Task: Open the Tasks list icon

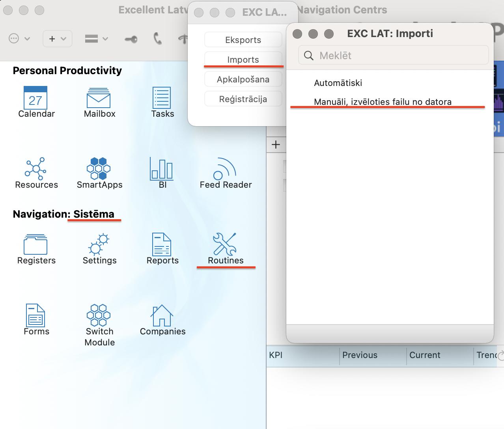Action: point(162,98)
